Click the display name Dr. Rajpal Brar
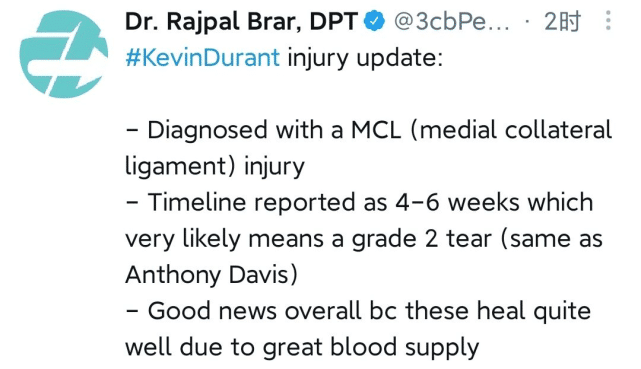The image size is (641, 369). (x=213, y=21)
